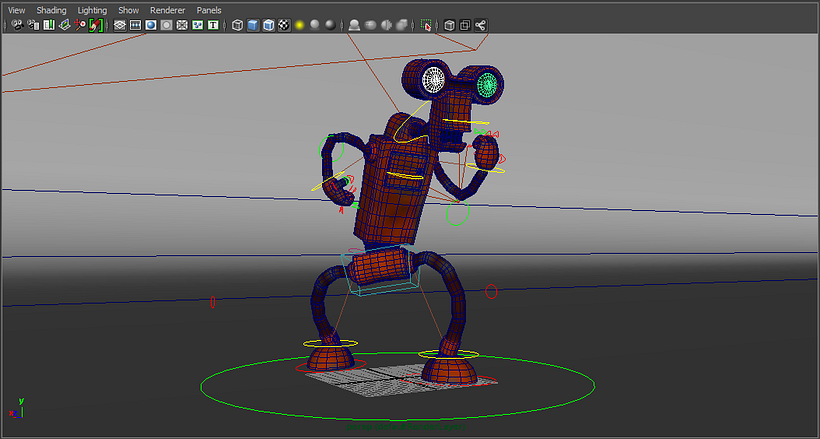Click the Select Camera icon

[x=17, y=25]
